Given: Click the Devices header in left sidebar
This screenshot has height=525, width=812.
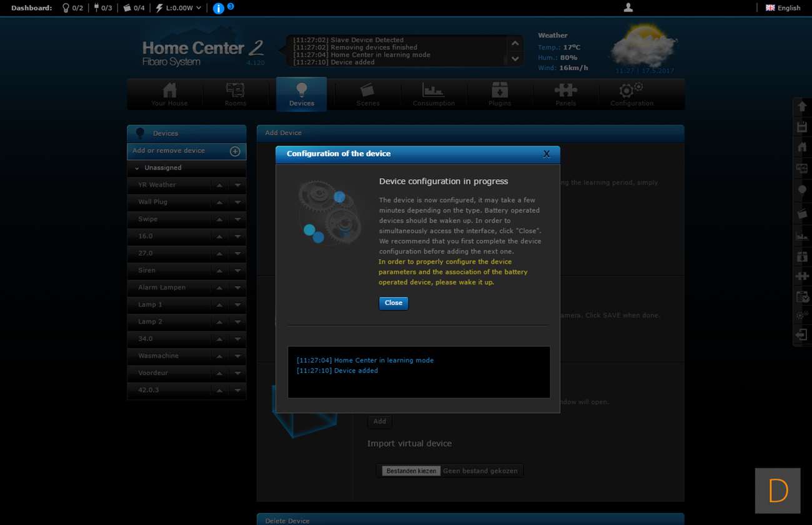Looking at the screenshot, I should [x=187, y=133].
